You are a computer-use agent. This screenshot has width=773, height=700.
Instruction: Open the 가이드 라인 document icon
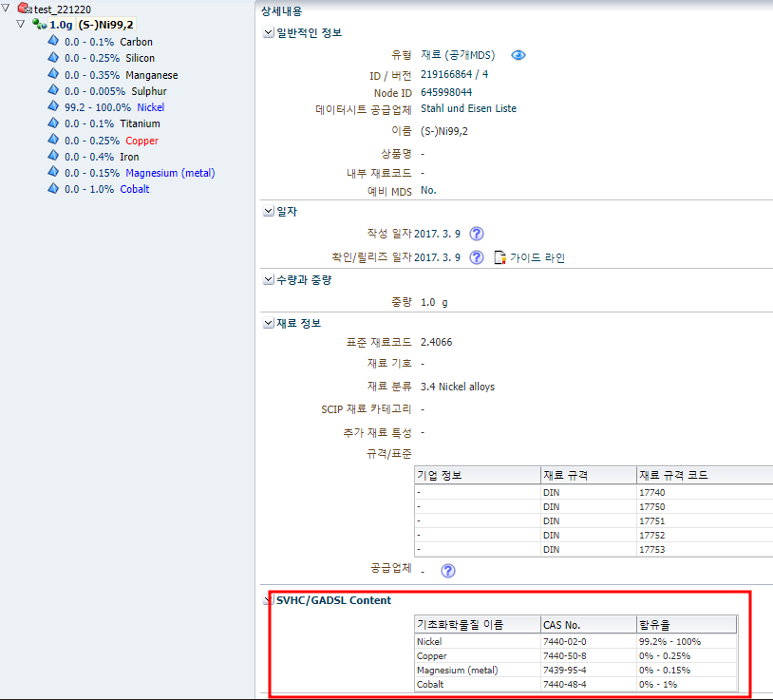pos(500,257)
